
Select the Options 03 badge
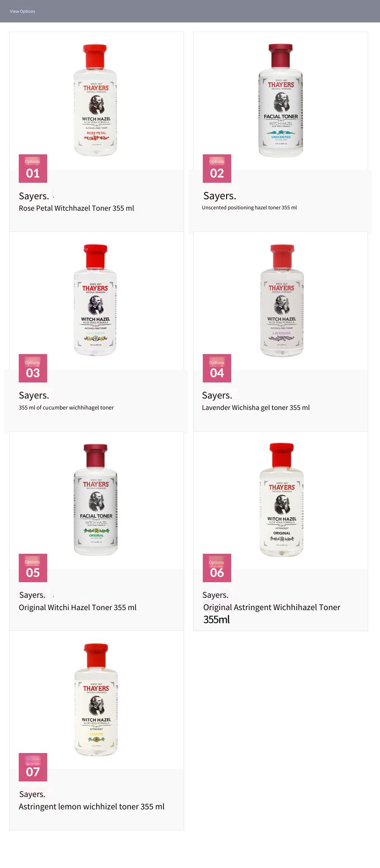click(x=33, y=368)
